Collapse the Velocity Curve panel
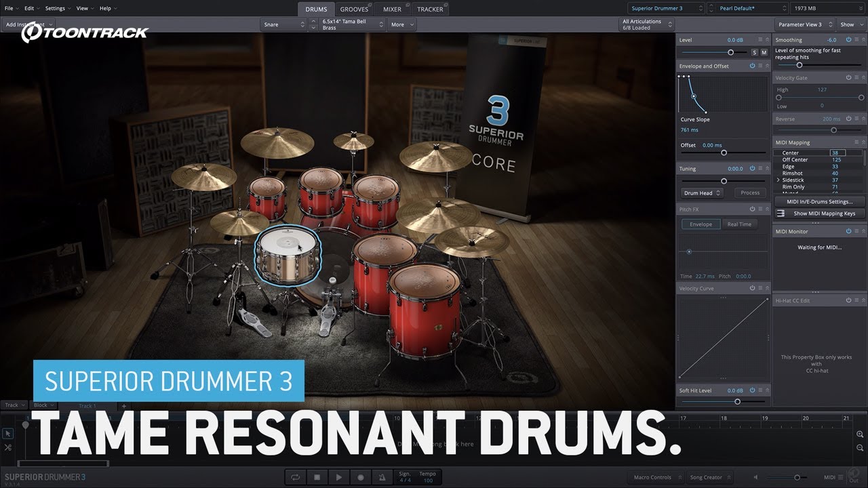Screen dimensions: 868x488 [767, 288]
